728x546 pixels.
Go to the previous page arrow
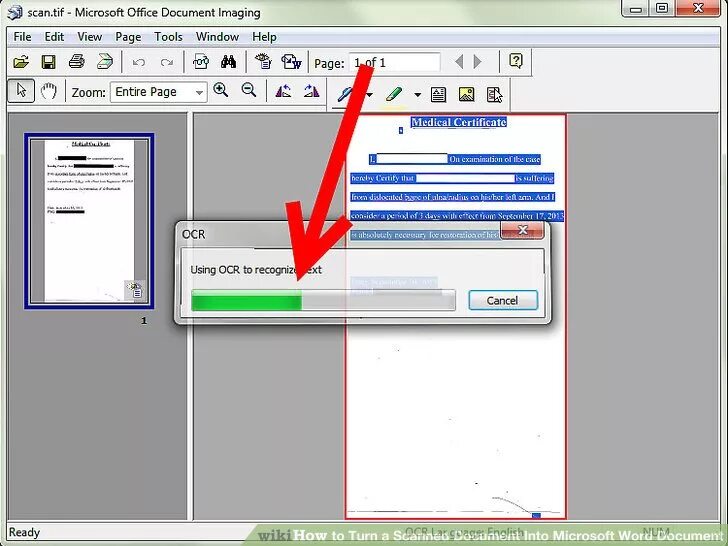point(459,62)
